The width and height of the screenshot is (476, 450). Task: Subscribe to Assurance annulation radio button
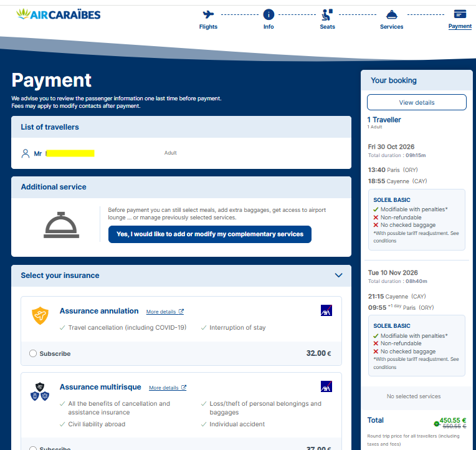33,353
